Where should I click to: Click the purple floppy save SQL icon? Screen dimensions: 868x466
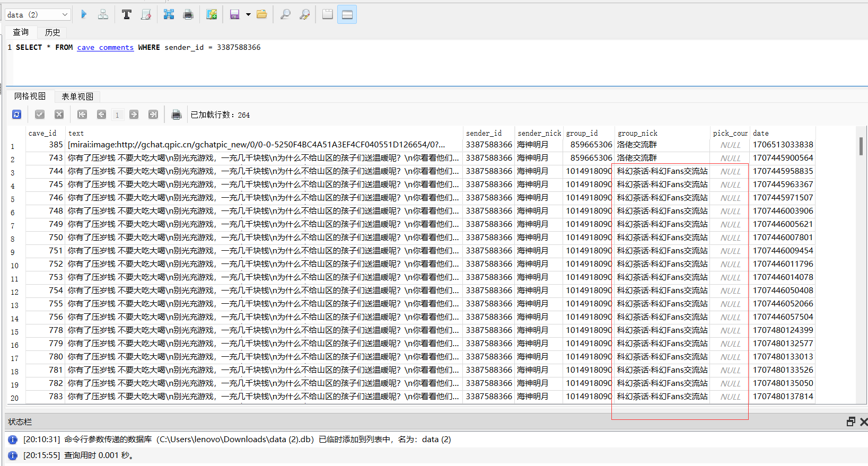[234, 14]
